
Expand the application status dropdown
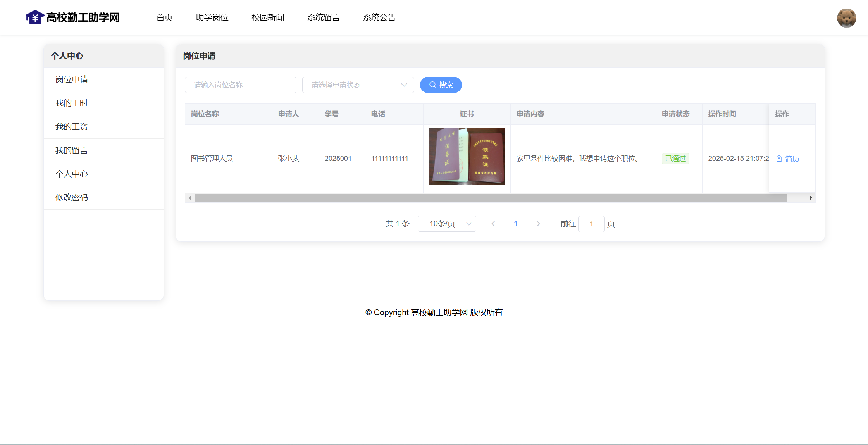(358, 85)
